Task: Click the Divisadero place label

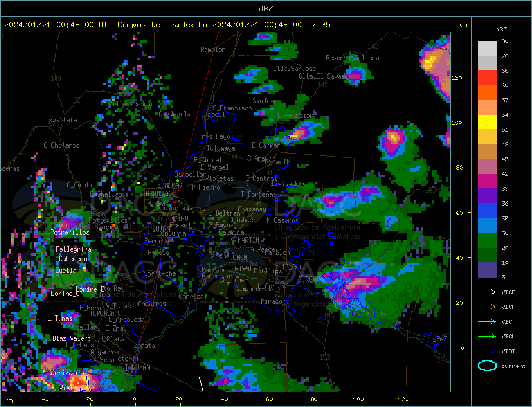Action: [x=288, y=184]
